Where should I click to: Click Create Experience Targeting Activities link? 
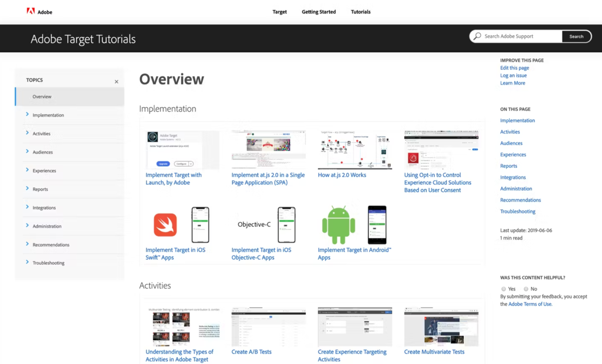[x=352, y=356]
